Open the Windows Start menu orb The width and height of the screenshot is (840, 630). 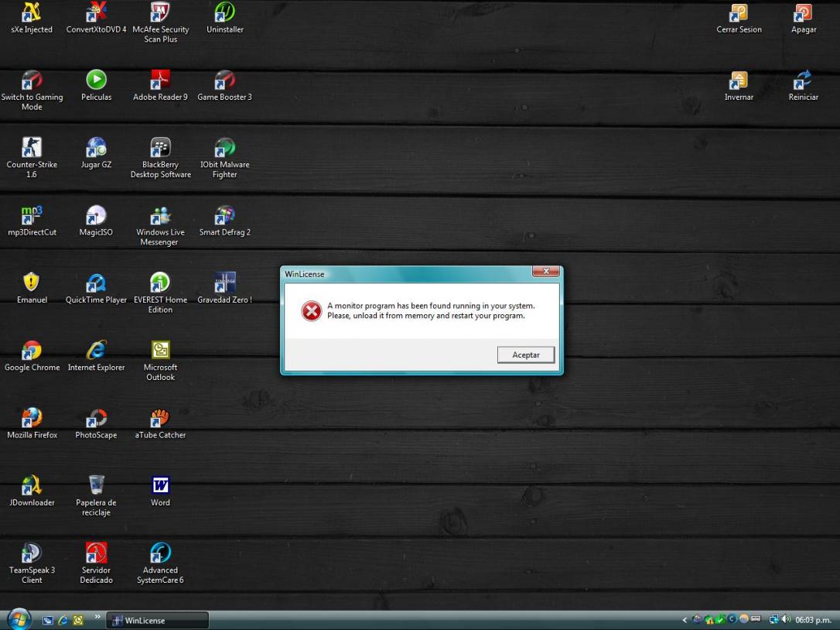[19, 619]
